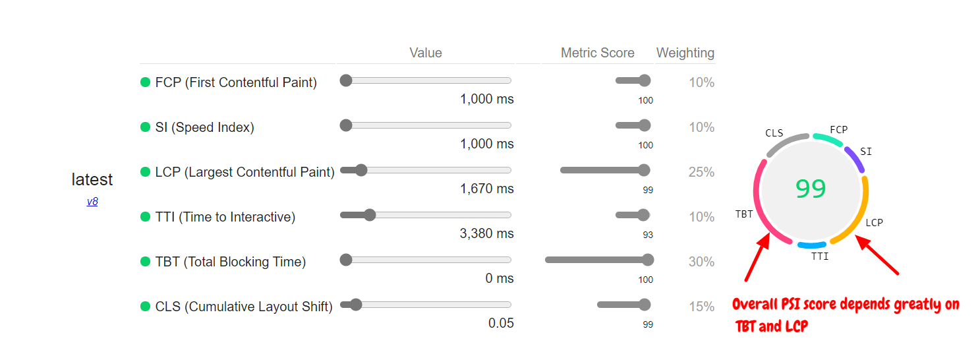
Task: Click the green dot beside CLS
Action: point(146,307)
